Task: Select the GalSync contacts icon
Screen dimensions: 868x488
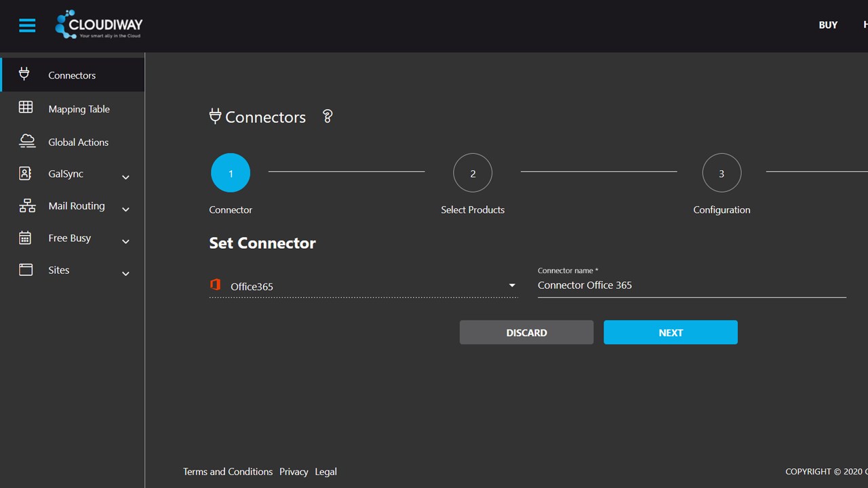Action: [x=25, y=174]
